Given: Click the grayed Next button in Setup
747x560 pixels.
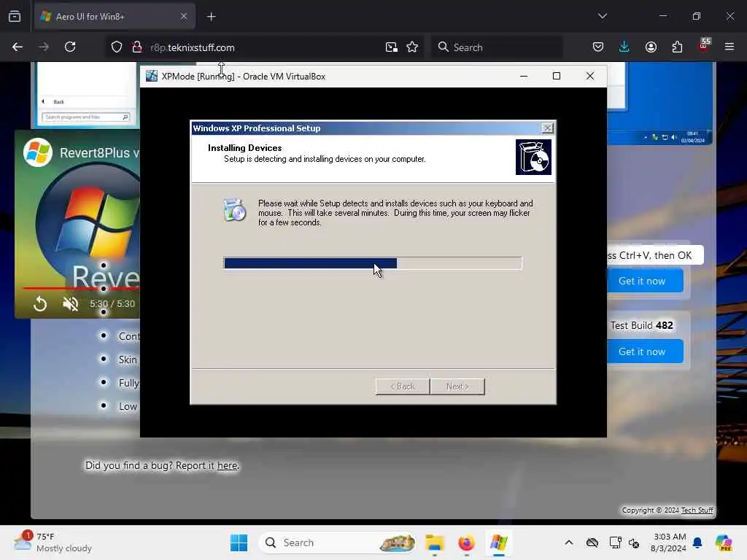Looking at the screenshot, I should [x=457, y=386].
